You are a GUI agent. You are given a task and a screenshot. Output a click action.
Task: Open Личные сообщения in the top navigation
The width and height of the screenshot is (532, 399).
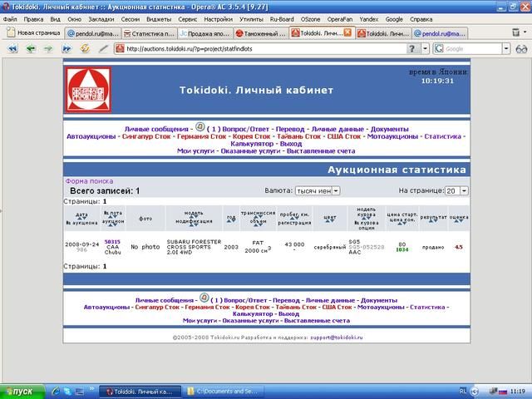[x=156, y=130]
